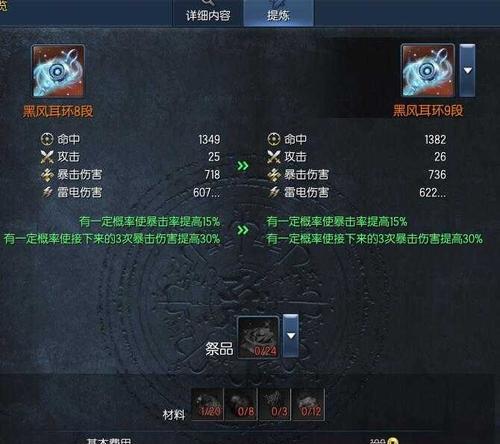The width and height of the screenshot is (500, 444).
Task: Switch to the 提炼 tab
Action: point(278,13)
